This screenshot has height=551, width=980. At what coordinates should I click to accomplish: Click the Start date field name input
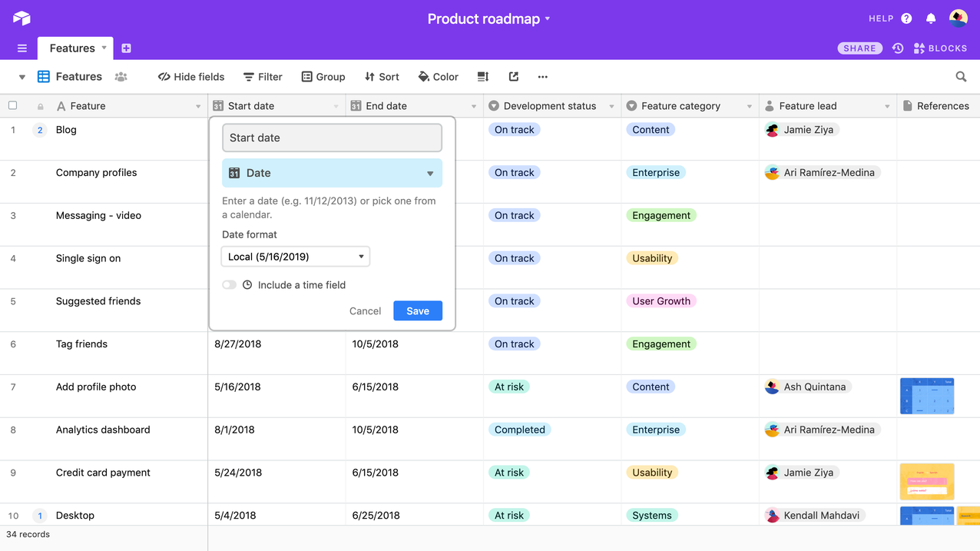(332, 138)
